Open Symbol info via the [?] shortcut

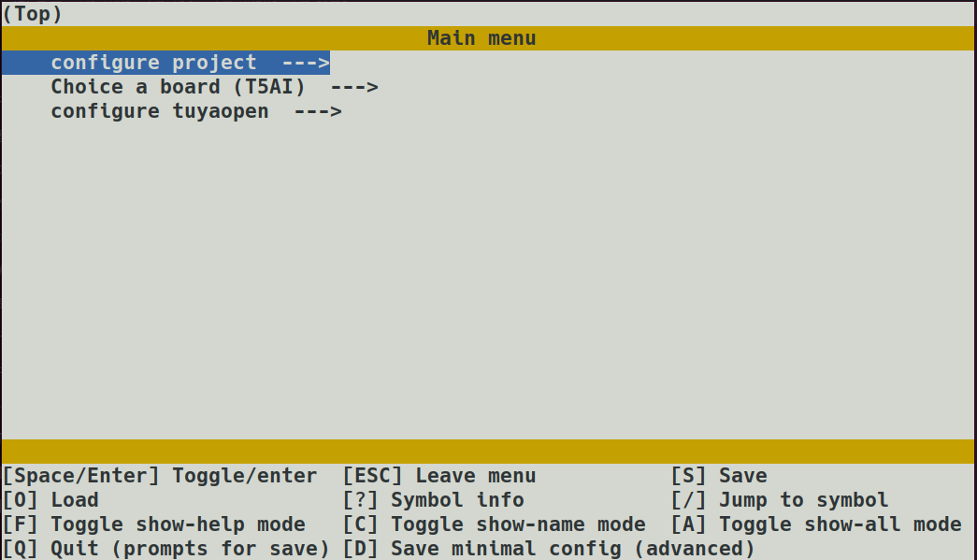point(435,499)
